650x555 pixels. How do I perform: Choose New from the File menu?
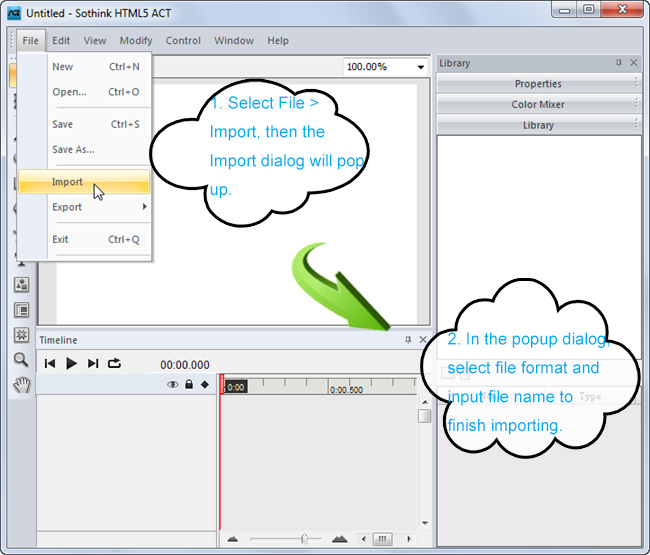tap(84, 67)
